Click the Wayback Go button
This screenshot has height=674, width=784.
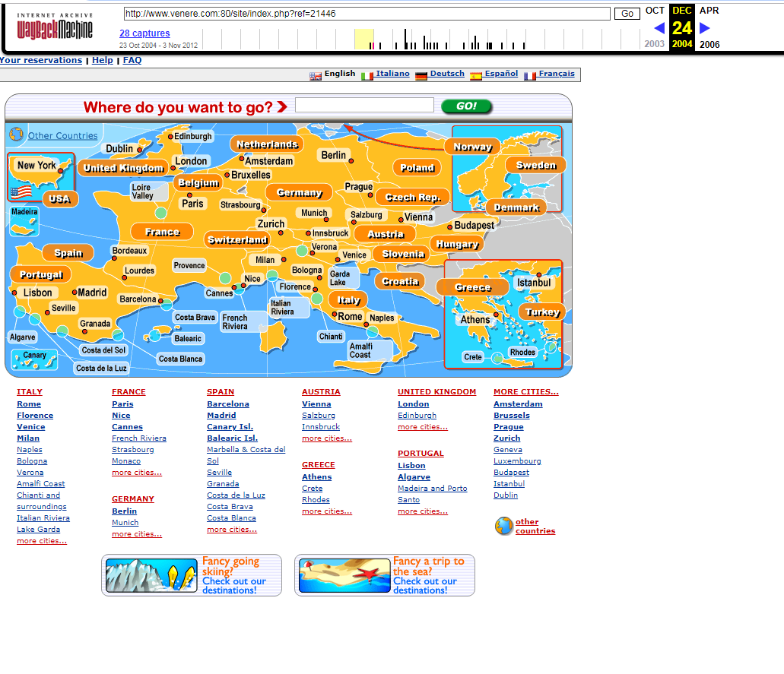(x=627, y=14)
